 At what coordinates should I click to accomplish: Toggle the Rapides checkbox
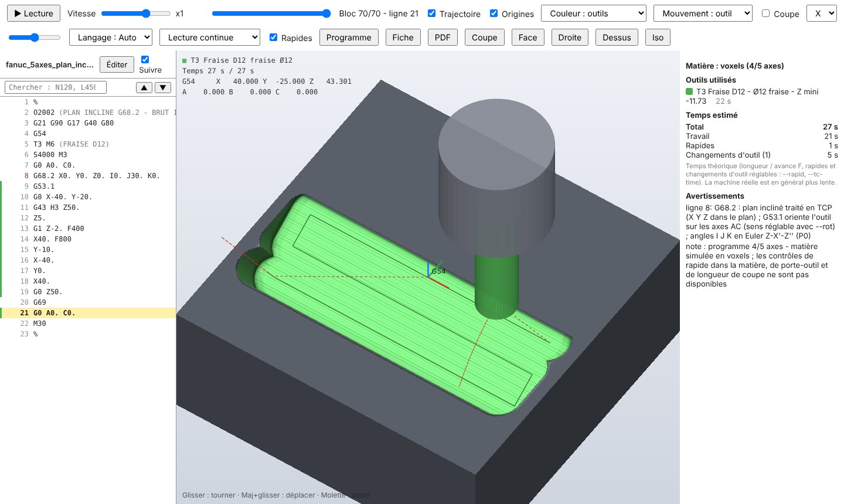[x=273, y=37]
